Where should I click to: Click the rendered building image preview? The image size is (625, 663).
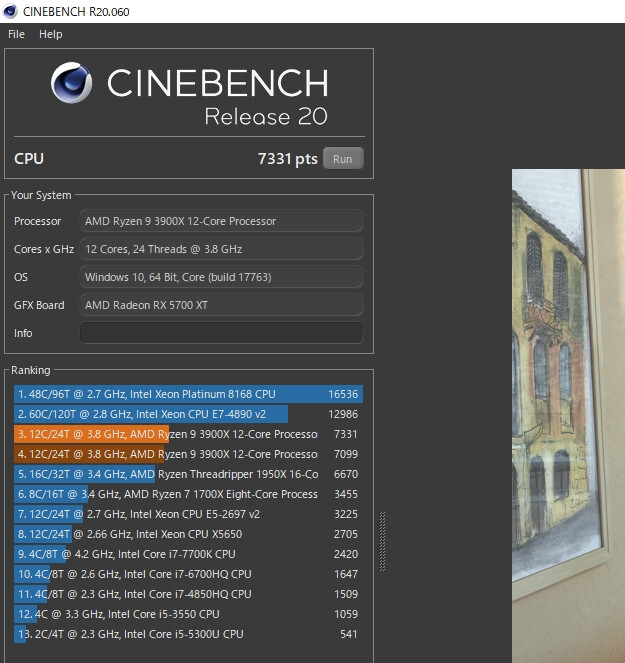point(568,416)
